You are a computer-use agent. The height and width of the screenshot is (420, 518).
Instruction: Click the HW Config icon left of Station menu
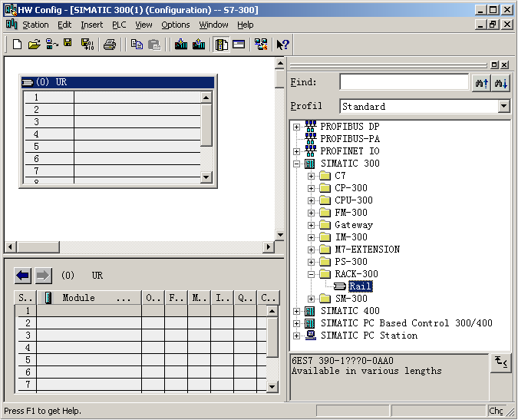click(x=12, y=25)
